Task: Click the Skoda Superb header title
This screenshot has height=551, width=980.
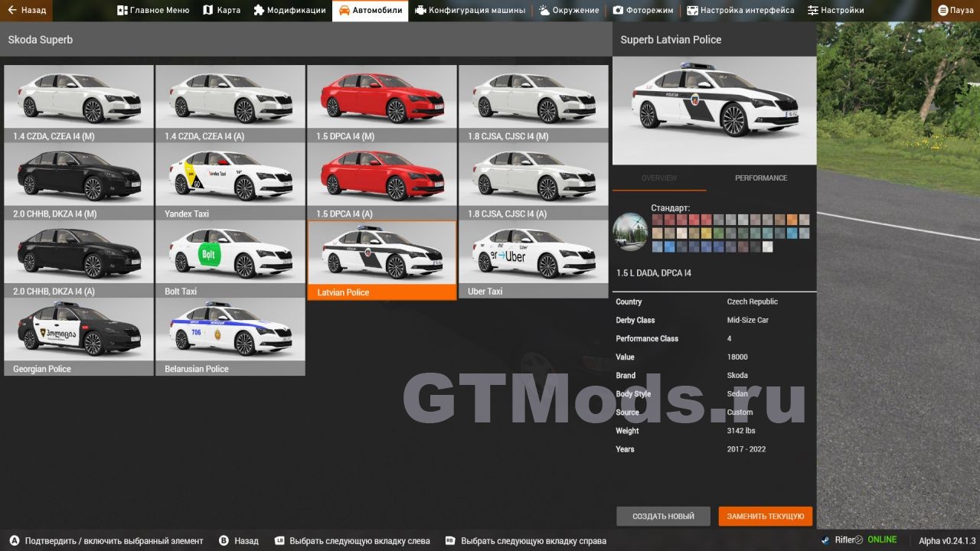Action: coord(41,39)
